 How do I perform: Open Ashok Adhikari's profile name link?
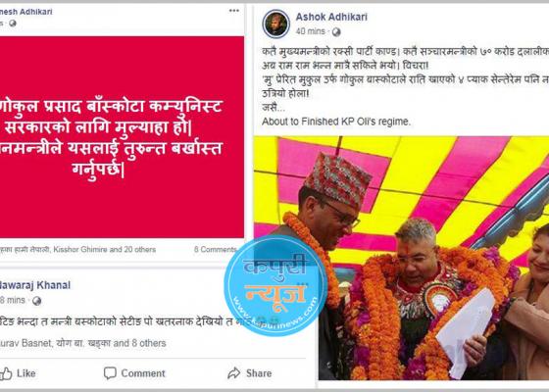click(x=331, y=17)
